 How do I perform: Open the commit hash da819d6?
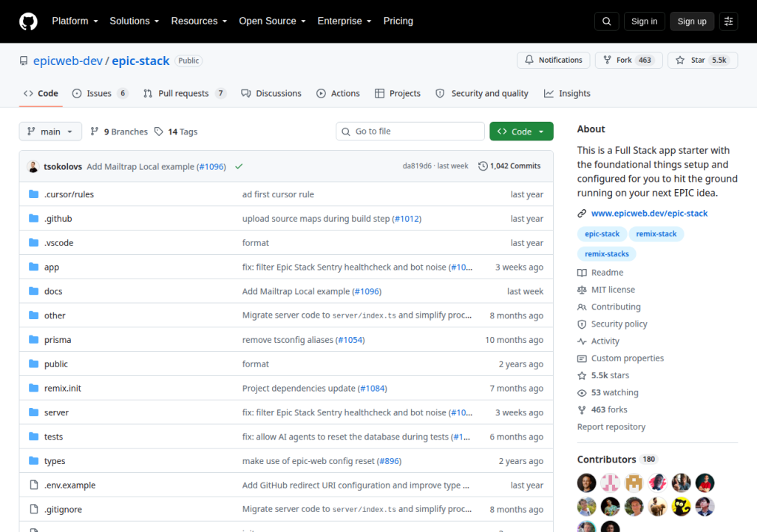pos(417,166)
